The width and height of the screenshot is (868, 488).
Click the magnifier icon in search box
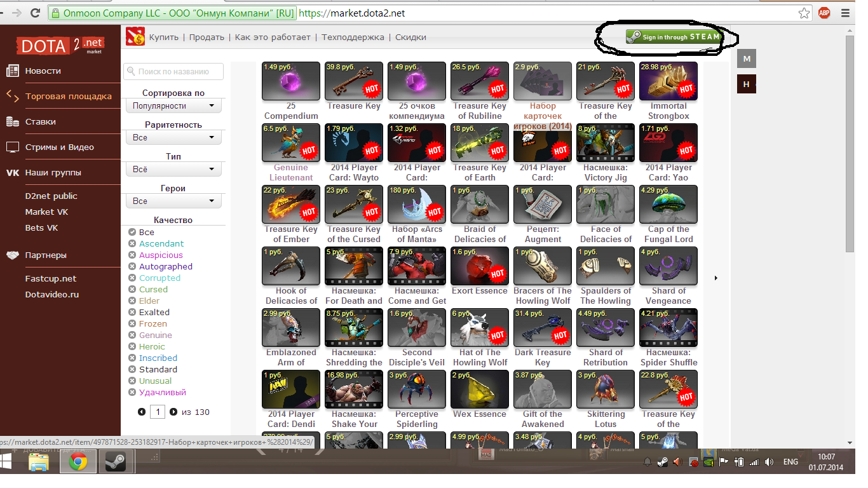coord(132,72)
